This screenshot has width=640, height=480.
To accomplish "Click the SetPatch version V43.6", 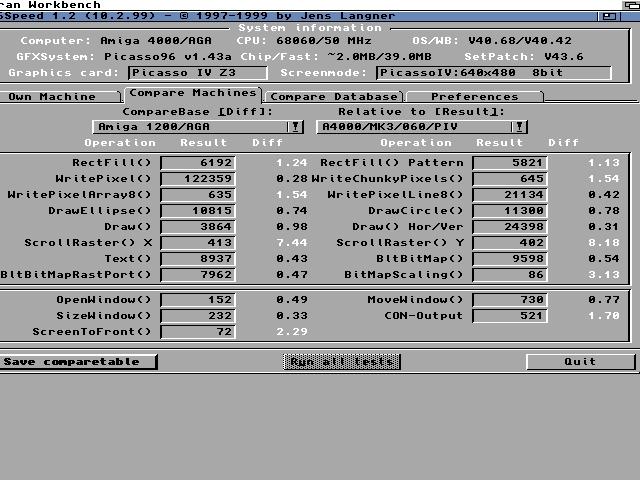I will pos(564,57).
